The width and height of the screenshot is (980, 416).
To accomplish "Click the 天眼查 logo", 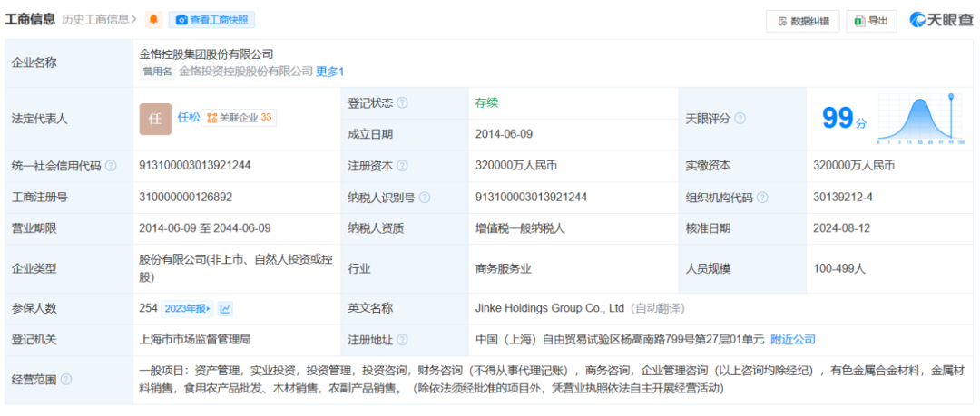I will [941, 21].
